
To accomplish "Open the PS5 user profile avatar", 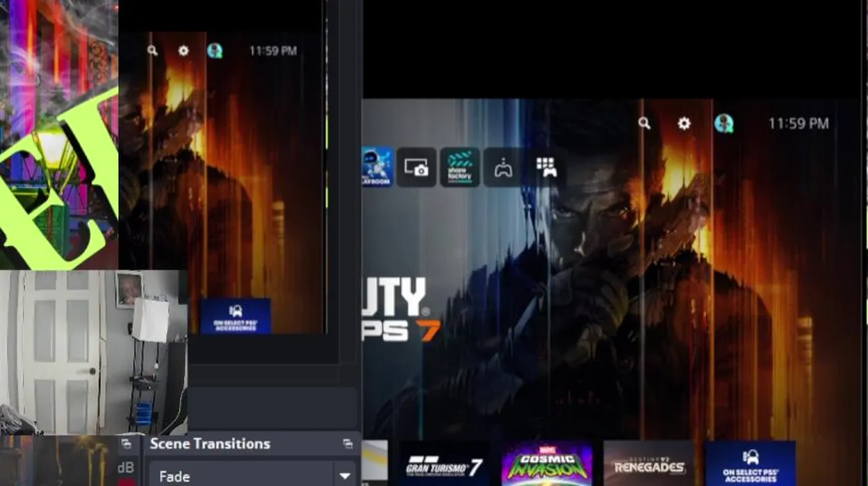I will (724, 124).
